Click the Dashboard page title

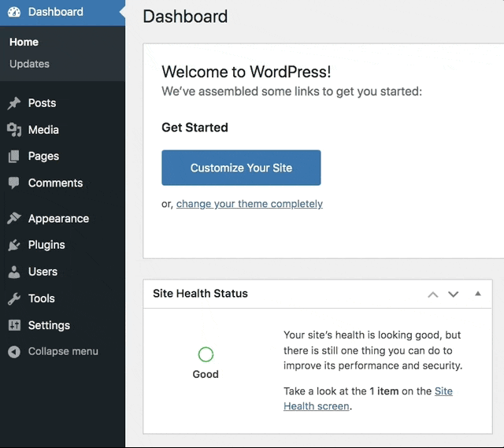pyautogui.click(x=185, y=17)
